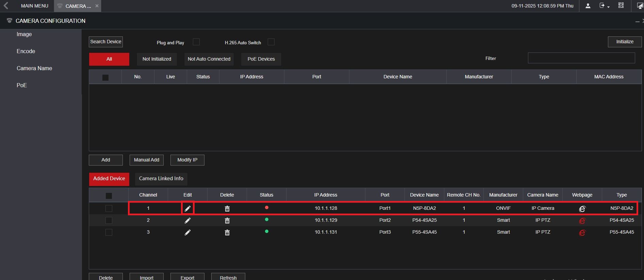Open the user account icon
The image size is (644, 280).
pos(588,6)
